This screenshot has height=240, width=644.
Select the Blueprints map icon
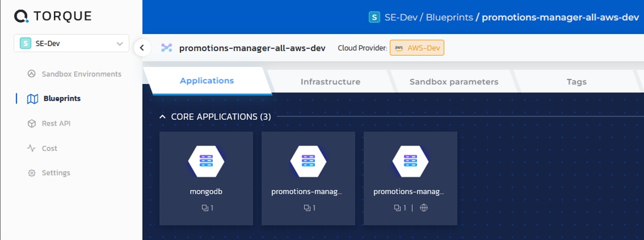coord(32,99)
